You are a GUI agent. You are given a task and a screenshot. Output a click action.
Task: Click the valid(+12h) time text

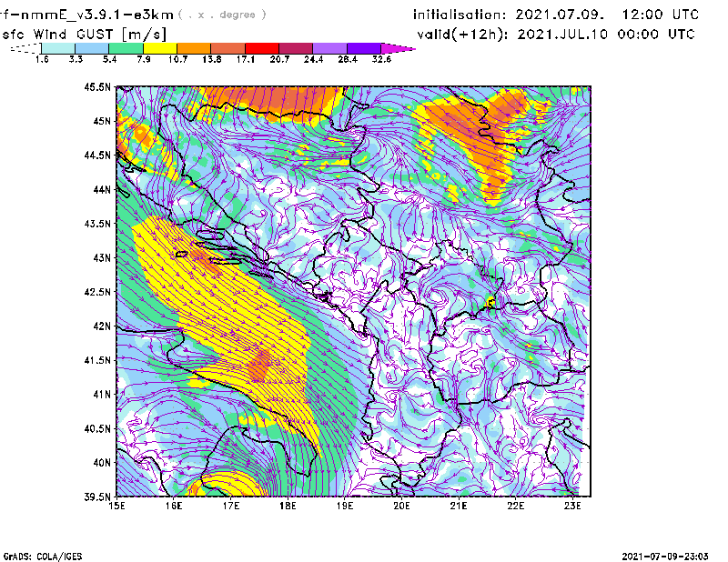553,34
